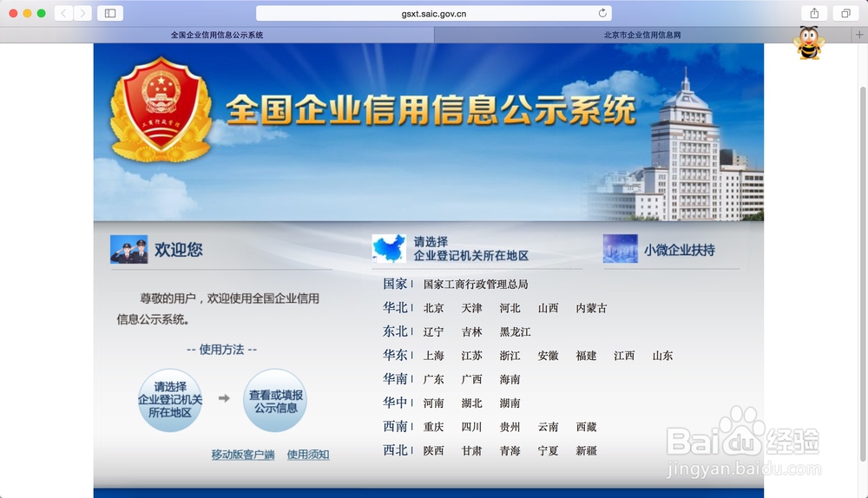Click the page's vertical scrollbar
868x498 pixels.
(x=863, y=274)
